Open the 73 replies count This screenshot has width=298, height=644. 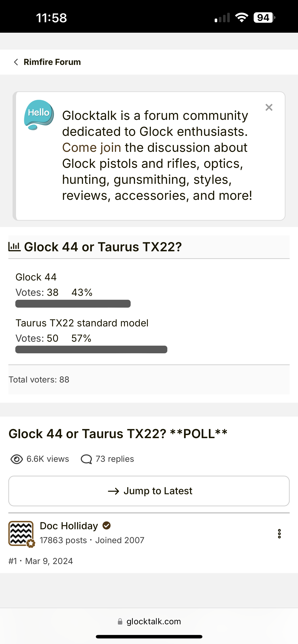click(x=115, y=459)
